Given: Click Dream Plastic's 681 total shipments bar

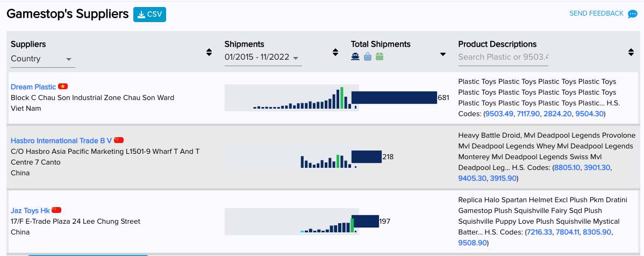Looking at the screenshot, I should pyautogui.click(x=394, y=97).
